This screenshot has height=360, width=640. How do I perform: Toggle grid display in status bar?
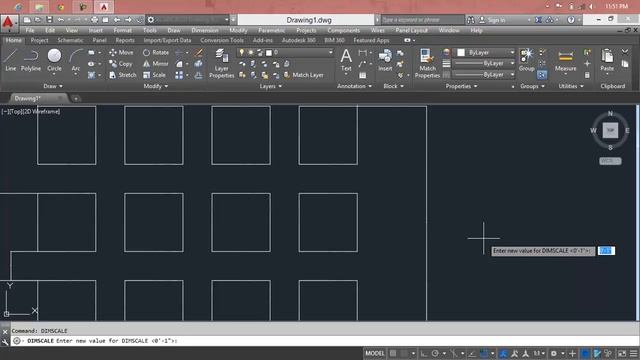(x=393, y=353)
